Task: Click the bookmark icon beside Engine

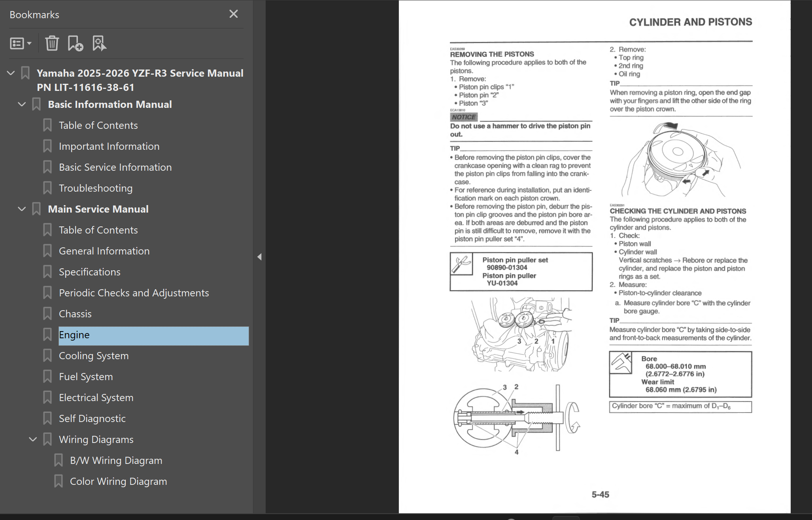Action: 47,335
